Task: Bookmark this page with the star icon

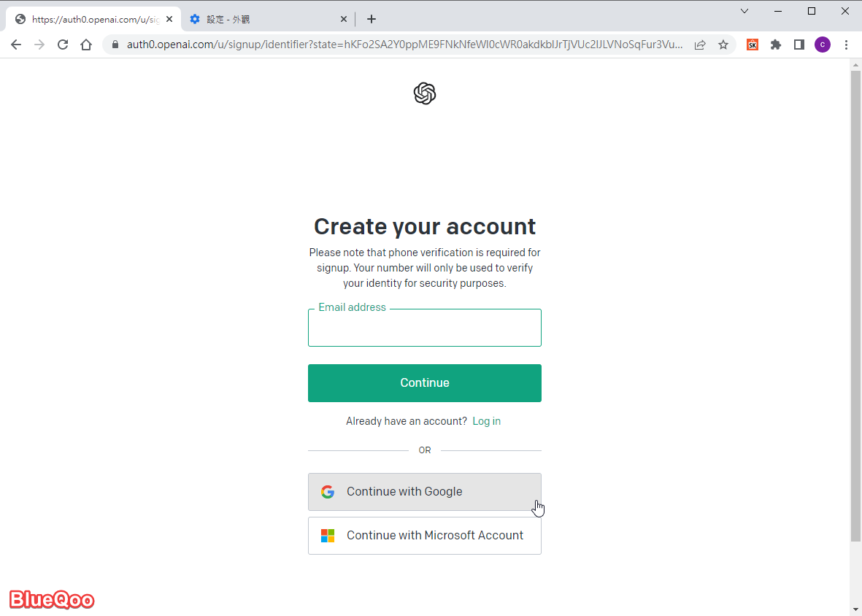Action: click(x=723, y=45)
